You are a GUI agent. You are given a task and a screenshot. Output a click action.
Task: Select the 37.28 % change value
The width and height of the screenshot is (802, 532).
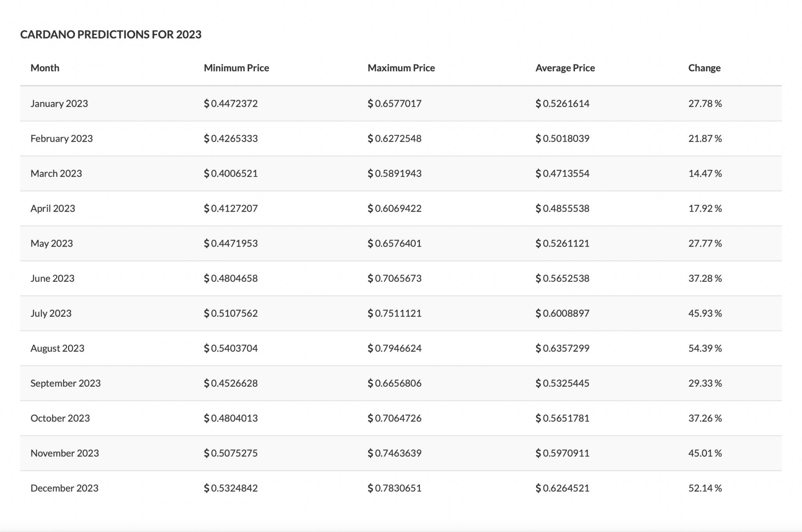coord(705,278)
